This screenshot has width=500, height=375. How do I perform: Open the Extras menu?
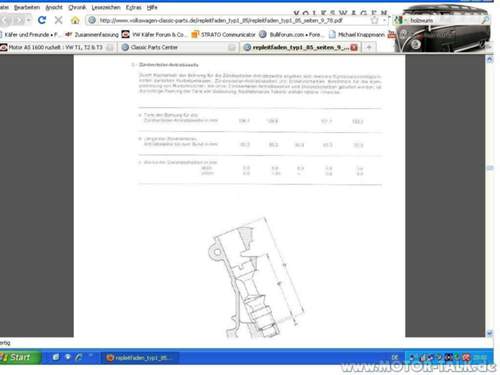click(133, 7)
